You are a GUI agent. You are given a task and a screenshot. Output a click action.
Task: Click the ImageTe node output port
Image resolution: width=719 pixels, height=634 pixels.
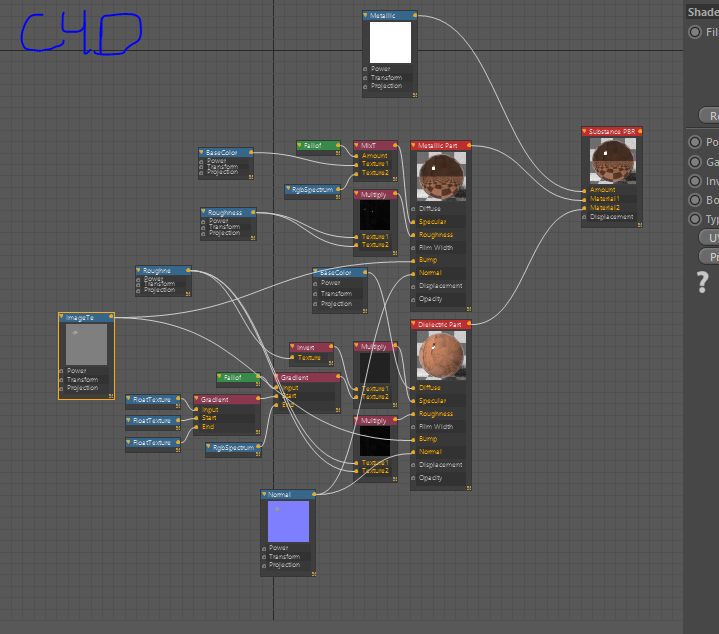coord(111,317)
